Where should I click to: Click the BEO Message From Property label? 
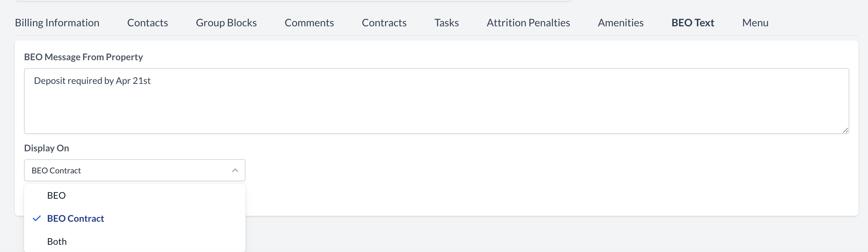83,57
